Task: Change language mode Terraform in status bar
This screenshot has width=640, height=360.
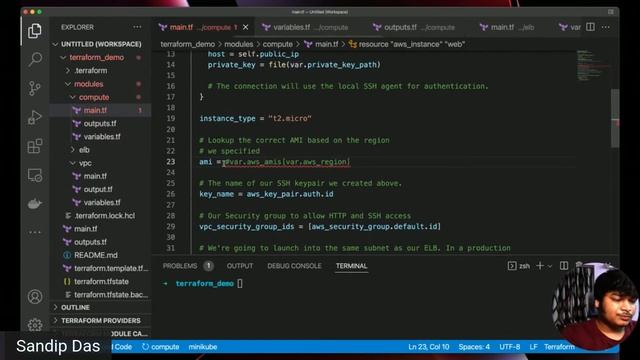Action: pyautogui.click(x=559, y=347)
